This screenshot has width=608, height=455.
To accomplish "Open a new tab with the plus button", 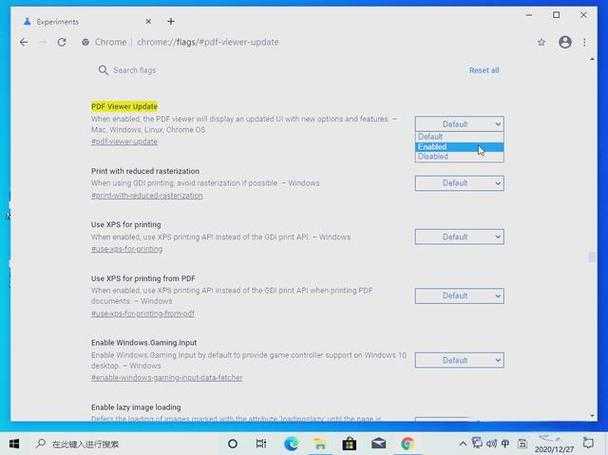I will tap(171, 22).
